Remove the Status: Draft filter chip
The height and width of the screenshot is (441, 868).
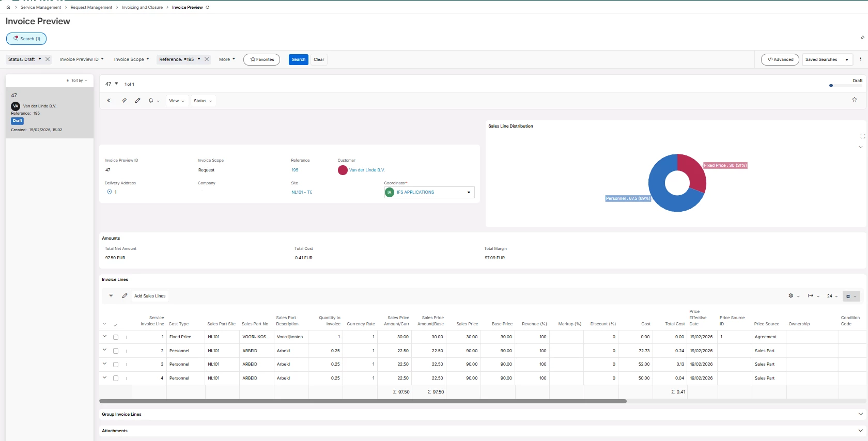[48, 59]
